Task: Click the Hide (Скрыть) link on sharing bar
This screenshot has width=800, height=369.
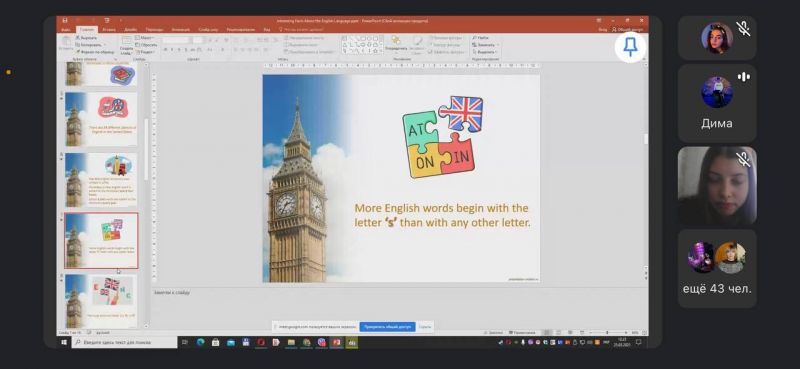Action: click(425, 326)
